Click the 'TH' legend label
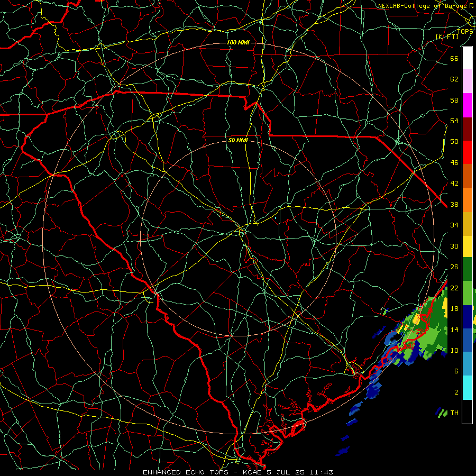 454,413
